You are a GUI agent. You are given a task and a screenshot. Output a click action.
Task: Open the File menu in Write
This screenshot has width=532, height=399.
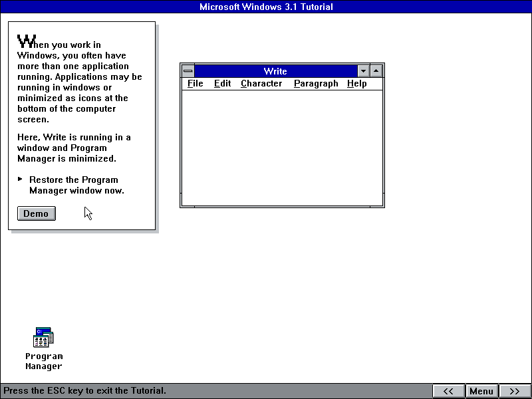pos(195,84)
